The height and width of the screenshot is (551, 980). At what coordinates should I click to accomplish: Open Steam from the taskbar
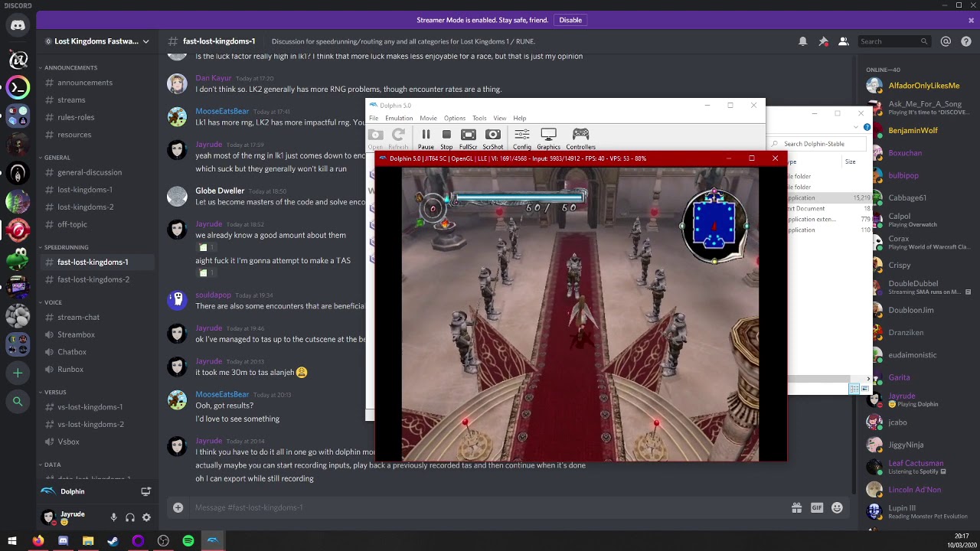[x=113, y=541]
